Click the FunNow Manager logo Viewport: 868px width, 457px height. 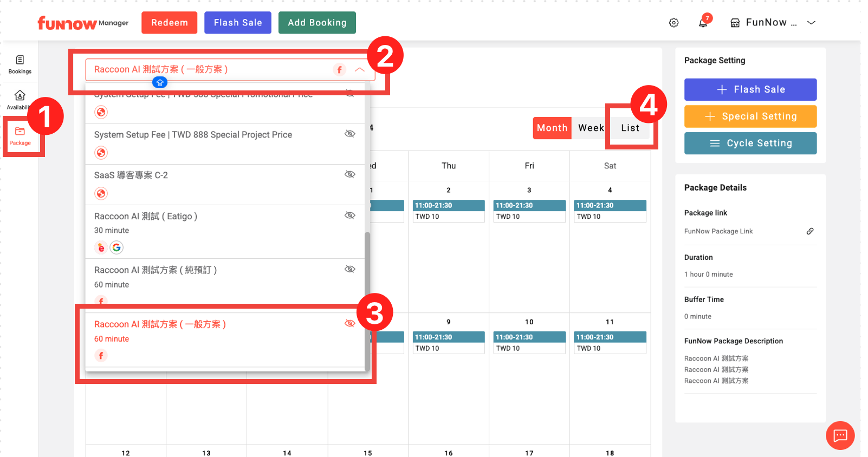click(x=83, y=23)
